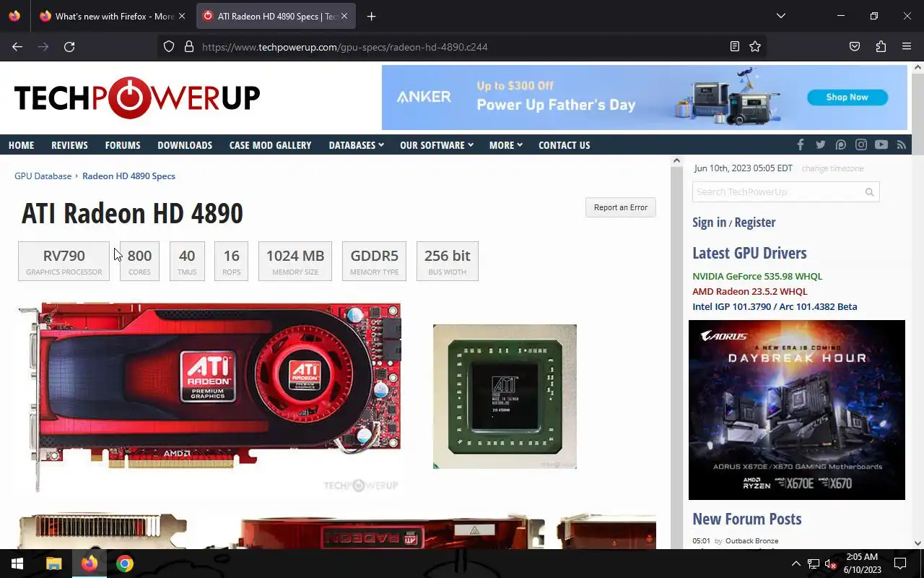Screen dimensions: 924x578
Task: Click Shop Now on Anker banner
Action: point(847,97)
